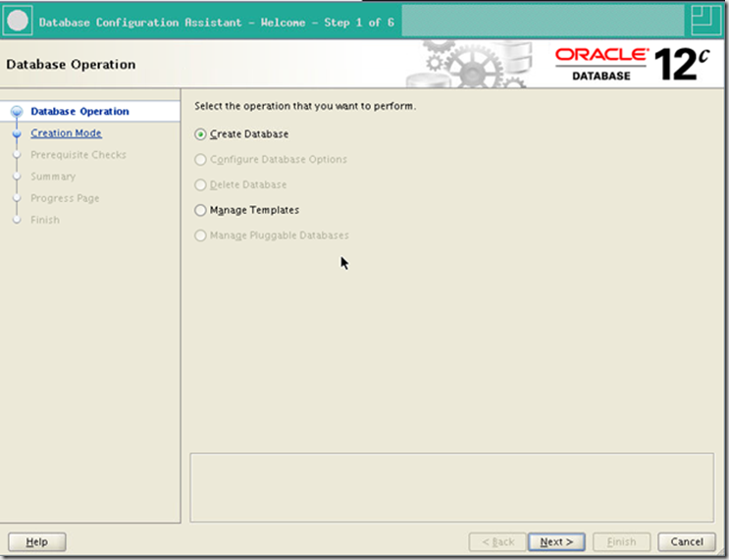Image resolution: width=729 pixels, height=560 pixels.
Task: Click the Database Operation step bullet icon
Action: click(17, 112)
